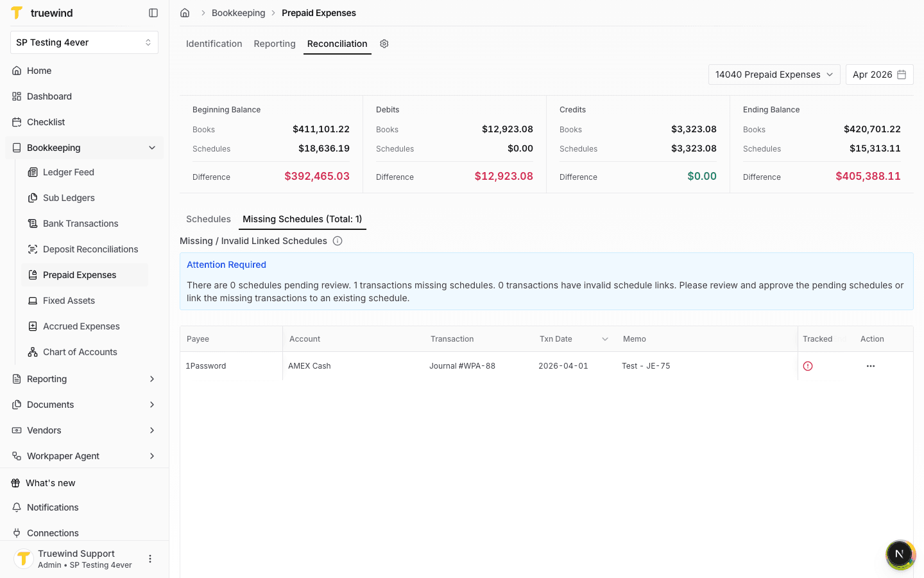Image resolution: width=924 pixels, height=578 pixels.
Task: Click Beginning Balance difference $392,465.03
Action: tap(317, 176)
